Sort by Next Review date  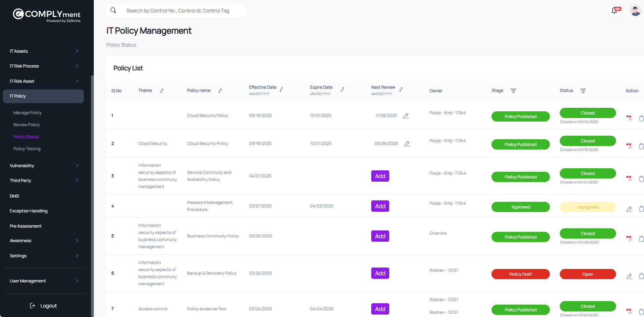401,89
